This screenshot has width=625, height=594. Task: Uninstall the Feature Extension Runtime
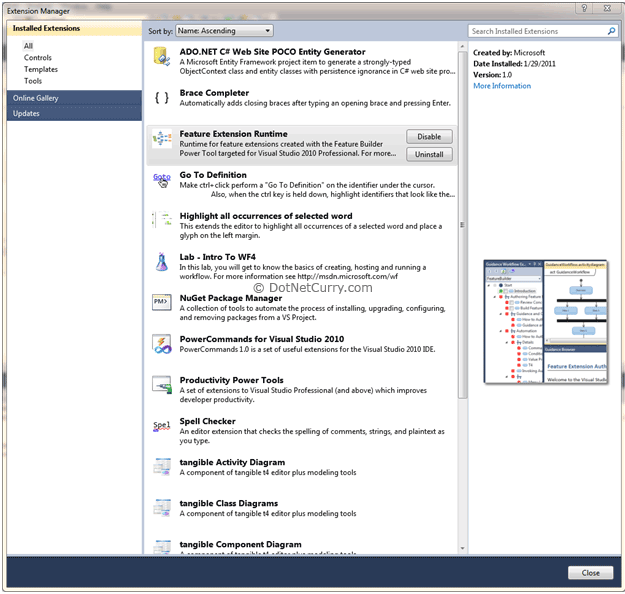[429, 155]
